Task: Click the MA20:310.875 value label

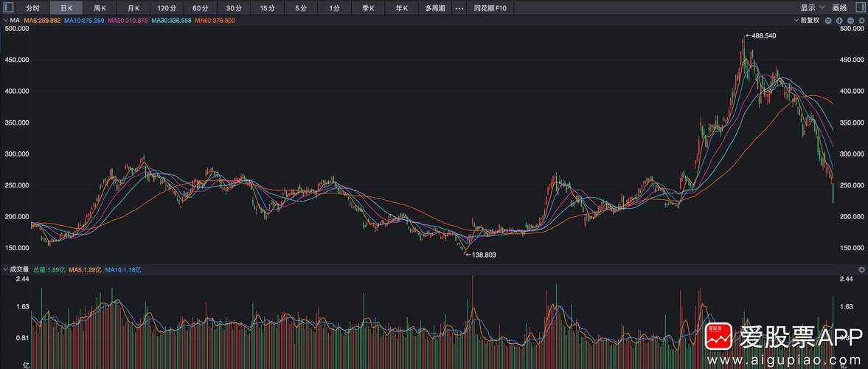Action: [128, 21]
